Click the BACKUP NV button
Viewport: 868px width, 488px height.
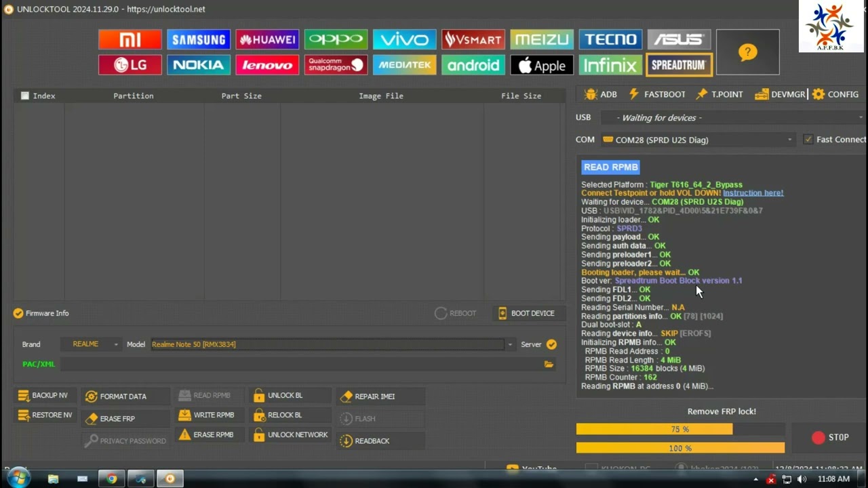pyautogui.click(x=43, y=396)
